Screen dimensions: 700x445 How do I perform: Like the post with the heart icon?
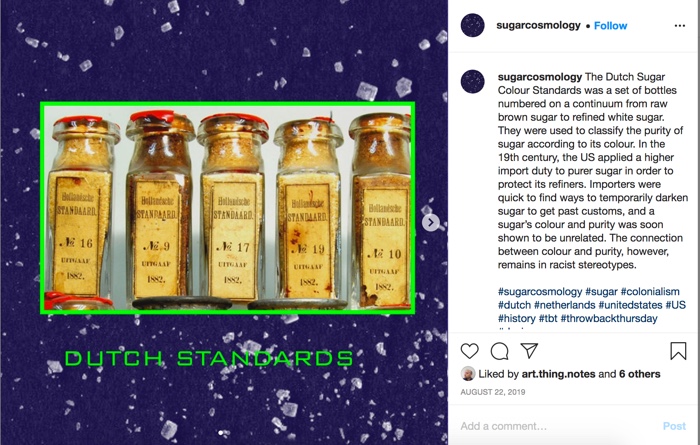(x=469, y=351)
